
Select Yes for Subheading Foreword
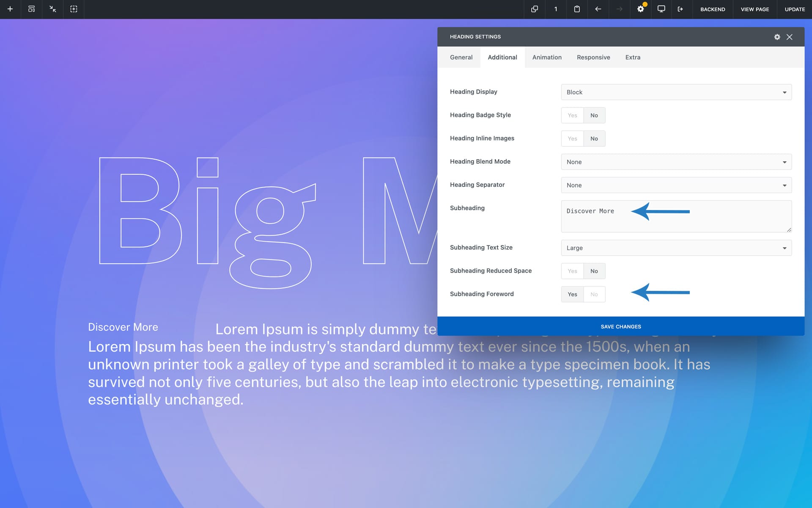(572, 295)
